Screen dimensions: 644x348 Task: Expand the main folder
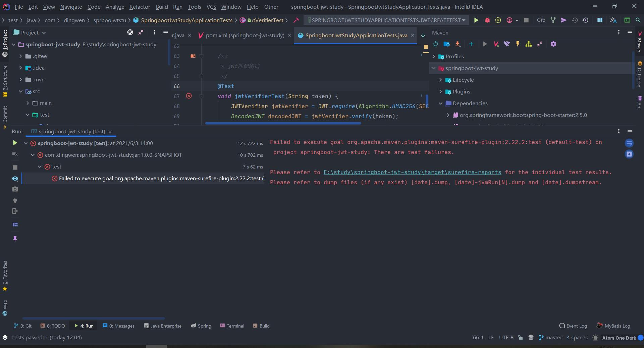(28, 103)
